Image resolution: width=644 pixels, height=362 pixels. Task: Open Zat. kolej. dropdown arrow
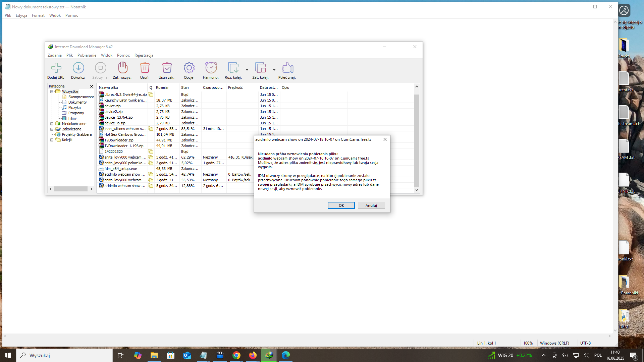(x=274, y=70)
